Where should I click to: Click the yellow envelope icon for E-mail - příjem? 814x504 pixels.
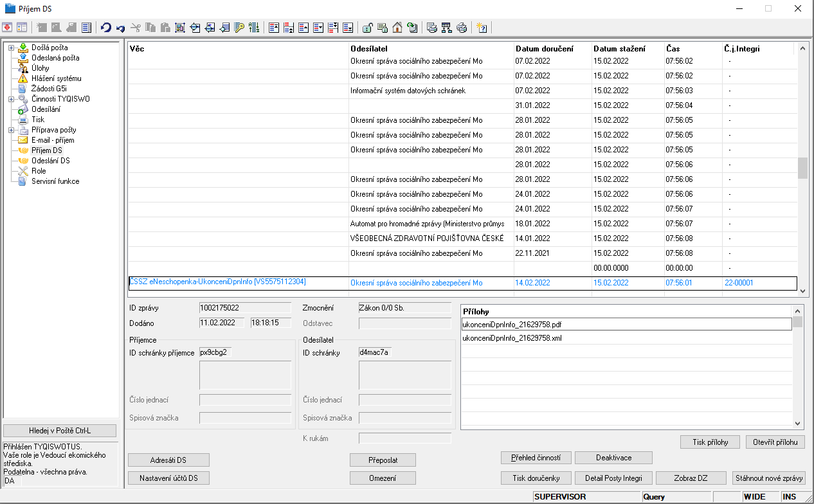[x=23, y=140]
